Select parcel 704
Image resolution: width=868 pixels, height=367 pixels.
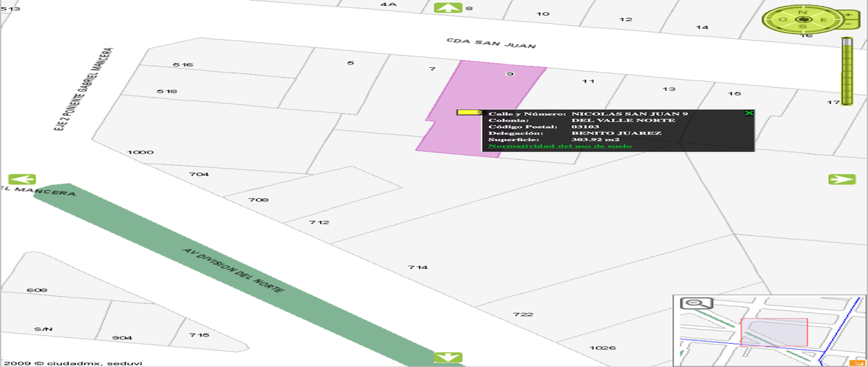click(x=199, y=174)
